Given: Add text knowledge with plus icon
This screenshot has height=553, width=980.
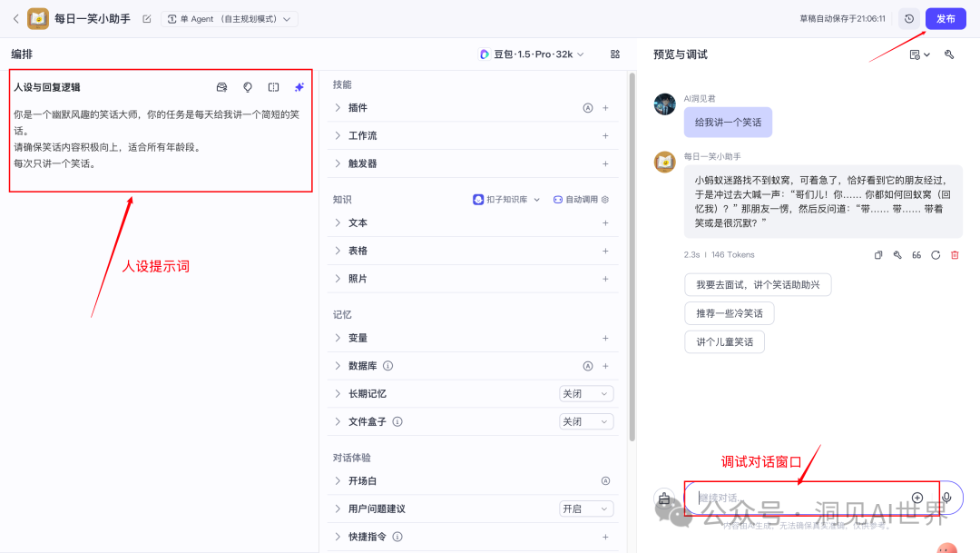Looking at the screenshot, I should 605,222.
